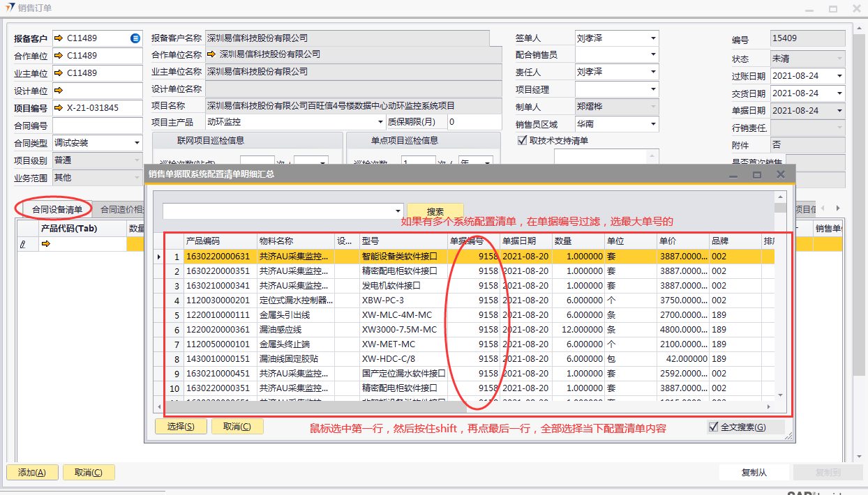
Task: Click the link arrow beside 业主单位 C11489
Action: [x=59, y=73]
